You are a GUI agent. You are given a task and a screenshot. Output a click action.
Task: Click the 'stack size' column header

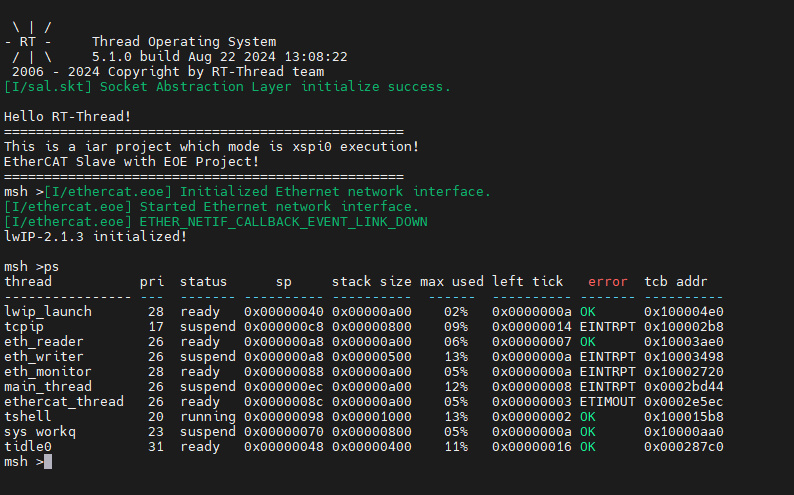(371, 282)
